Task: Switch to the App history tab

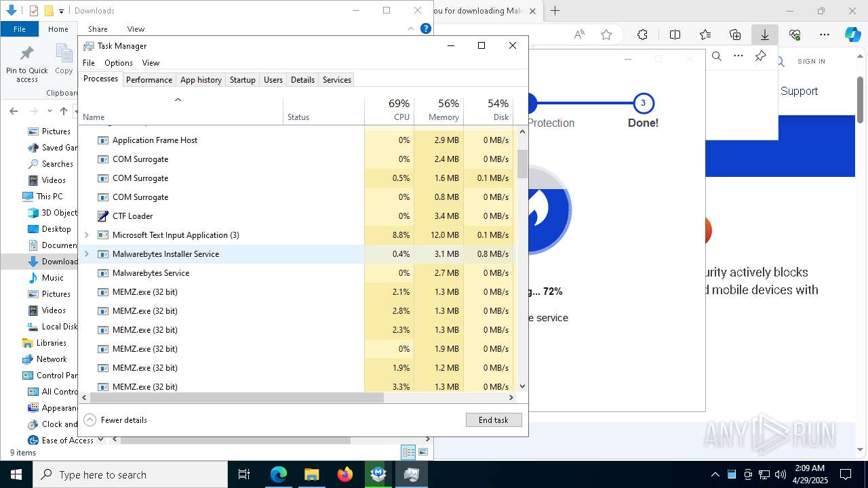Action: [201, 79]
